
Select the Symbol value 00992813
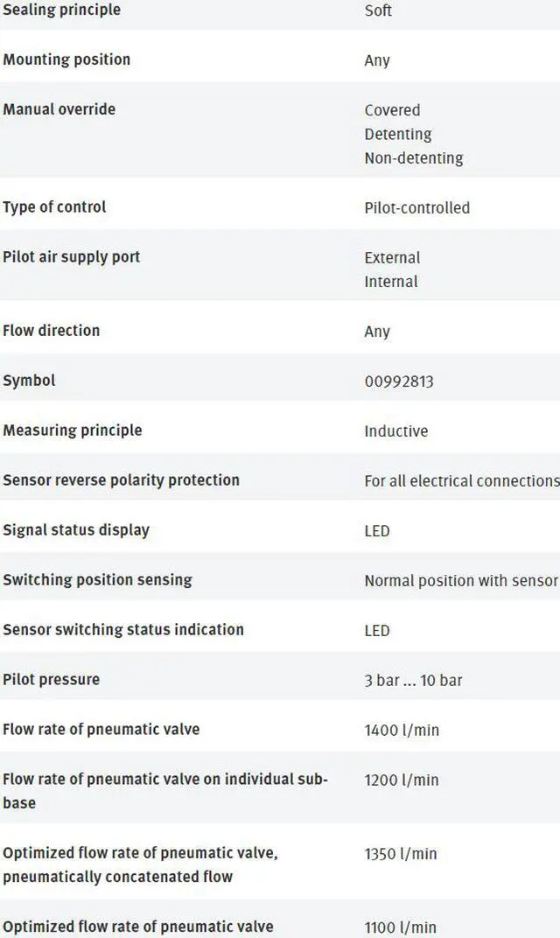[x=399, y=381]
